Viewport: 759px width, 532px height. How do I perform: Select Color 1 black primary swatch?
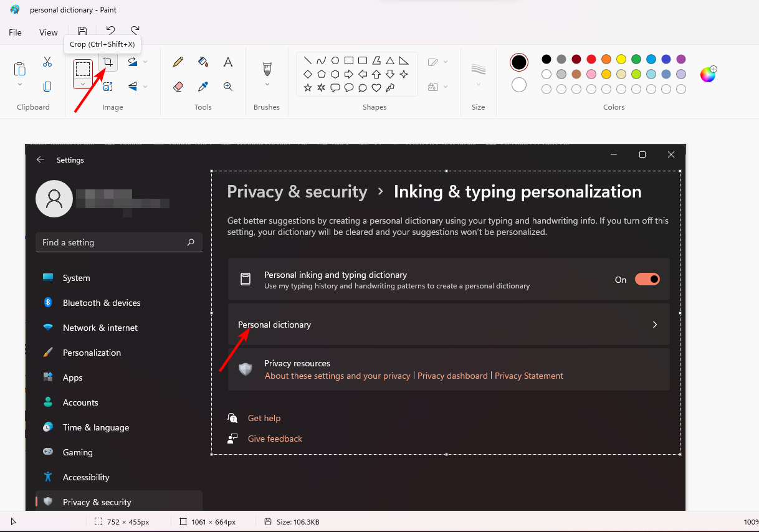(519, 62)
